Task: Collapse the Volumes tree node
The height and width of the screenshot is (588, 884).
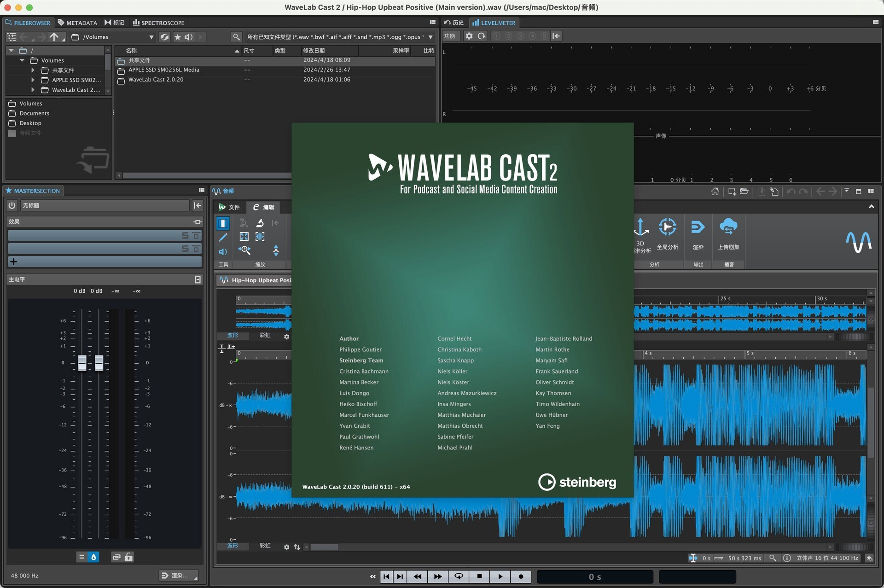Action: (22, 60)
